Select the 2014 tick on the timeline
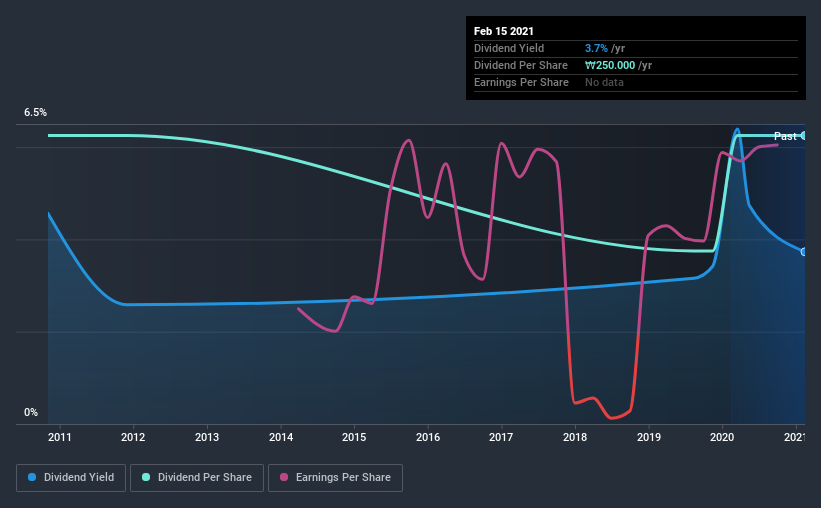821x508 pixels. click(x=281, y=437)
